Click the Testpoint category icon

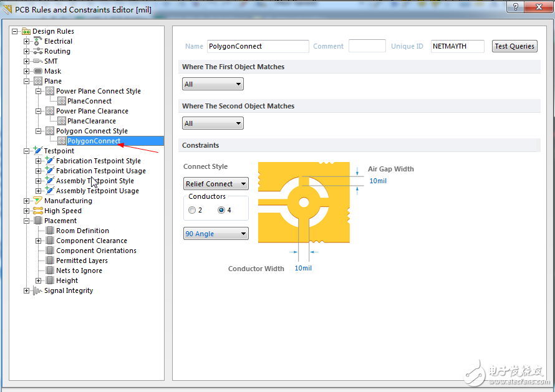tap(38, 150)
